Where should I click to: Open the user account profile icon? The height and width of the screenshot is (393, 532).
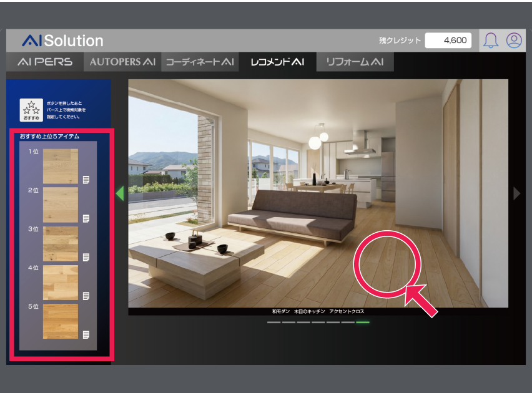click(514, 41)
